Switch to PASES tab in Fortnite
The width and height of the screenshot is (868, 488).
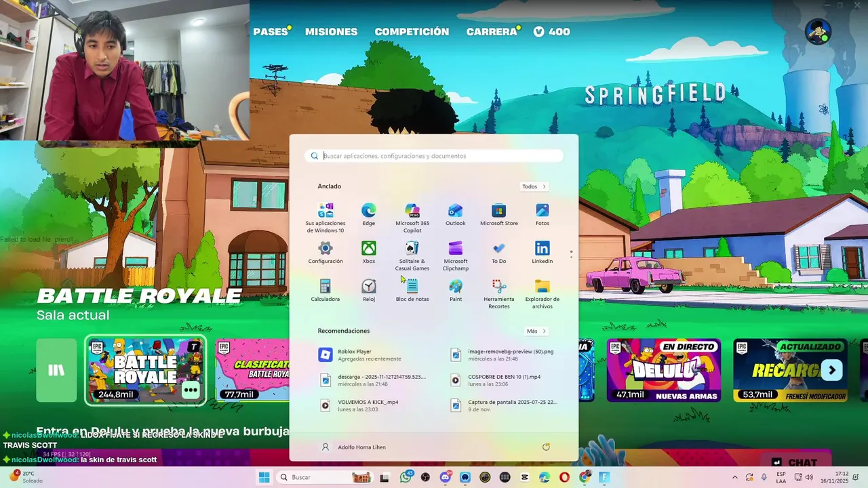271,32
